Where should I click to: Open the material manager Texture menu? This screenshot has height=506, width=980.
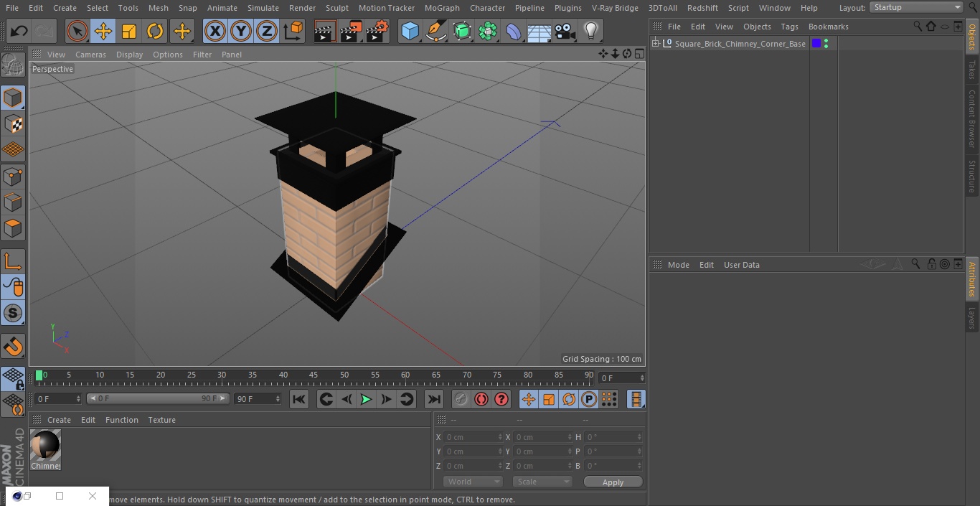(x=161, y=420)
